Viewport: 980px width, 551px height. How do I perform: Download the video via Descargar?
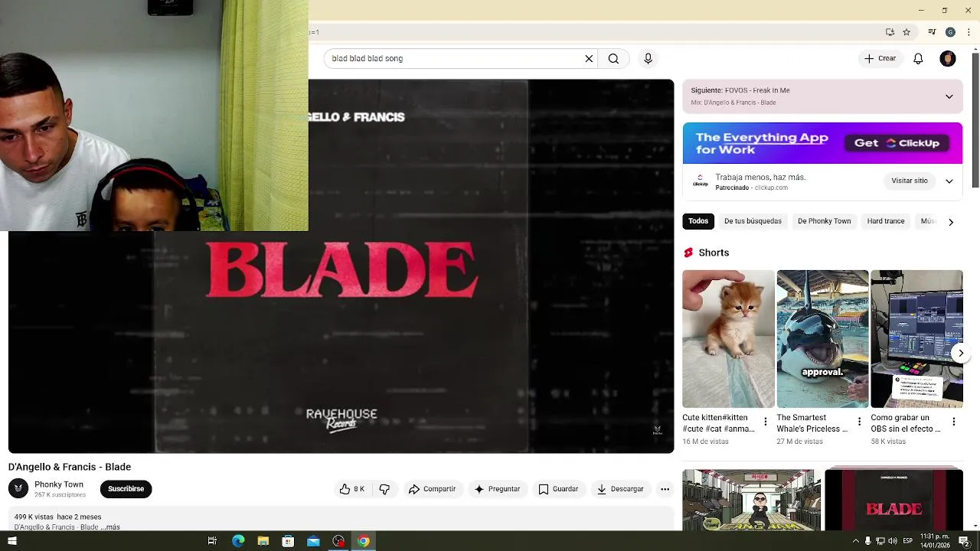coord(620,489)
